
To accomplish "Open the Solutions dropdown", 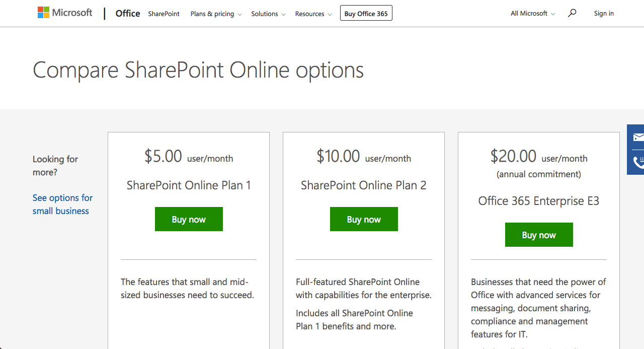I will (x=268, y=14).
